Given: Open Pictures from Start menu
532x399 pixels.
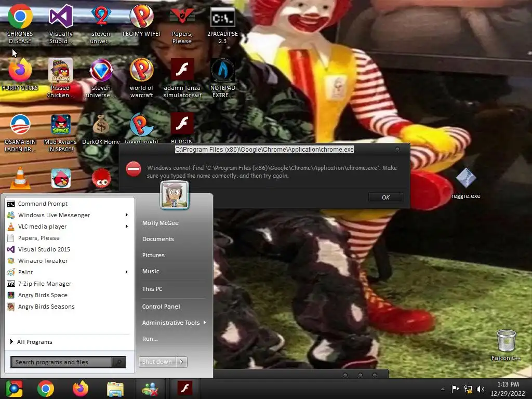Looking at the screenshot, I should coord(153,255).
